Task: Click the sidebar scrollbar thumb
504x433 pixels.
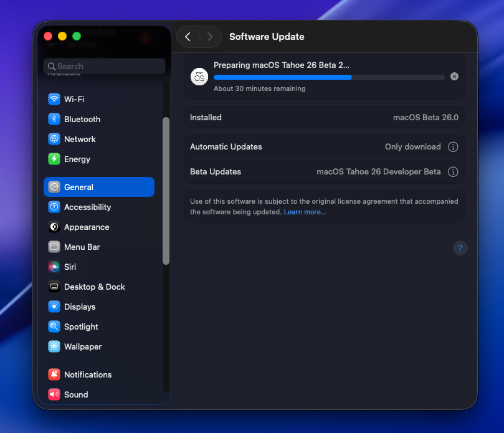Action: [x=166, y=191]
